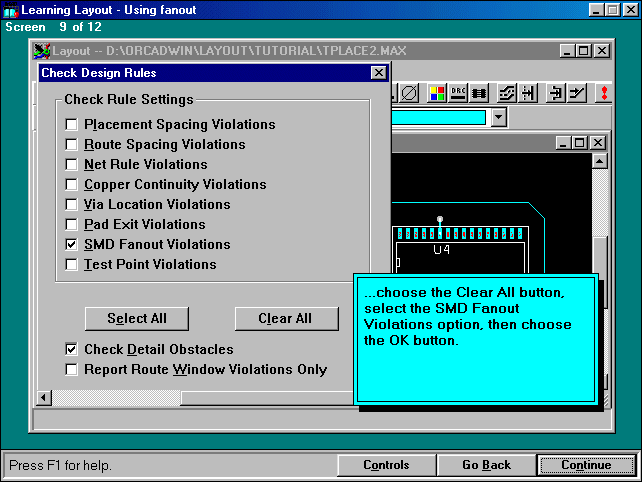Screen dimensions: 642x482
Task: Click the curved tracks routing icon
Action: 507,93
